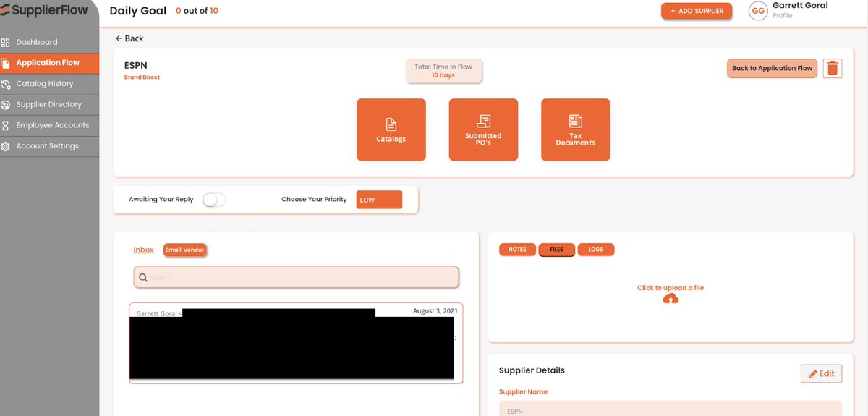Screen dimensions: 868x416
Task: Click the Brand Direct label
Action: 142,77
